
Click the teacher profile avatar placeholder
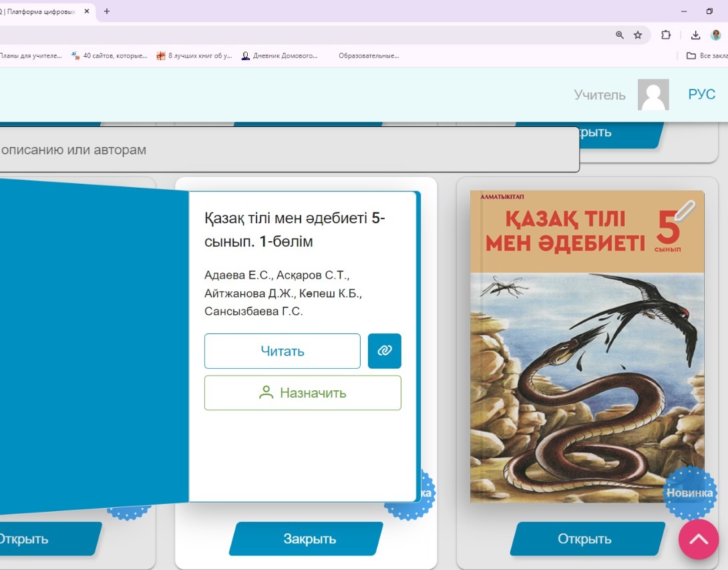click(653, 94)
